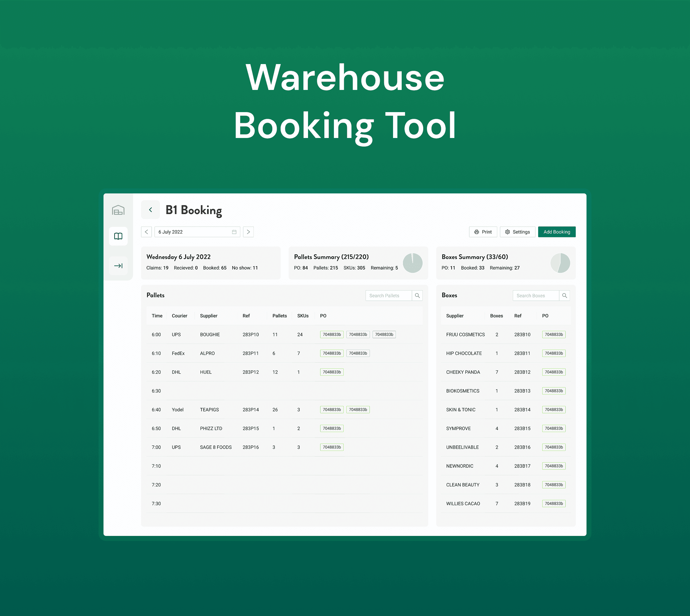Open the Settings button
690x616 pixels.
(517, 232)
